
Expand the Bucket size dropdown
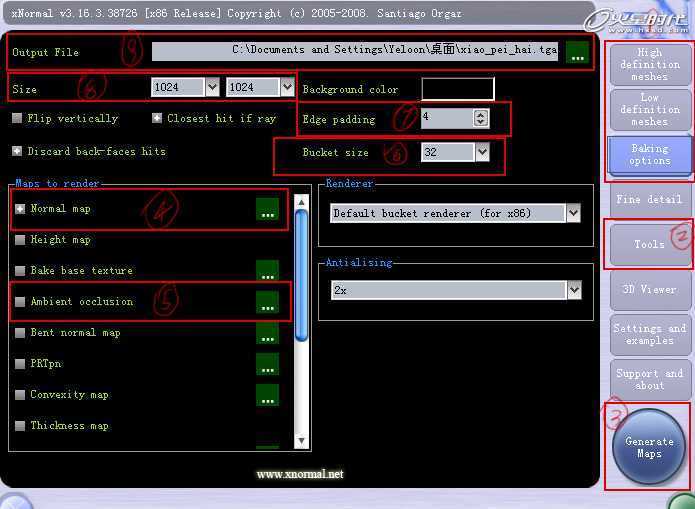point(482,152)
